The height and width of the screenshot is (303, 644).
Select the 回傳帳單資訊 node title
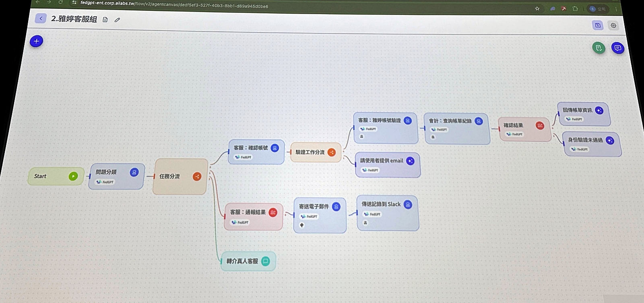coord(577,110)
